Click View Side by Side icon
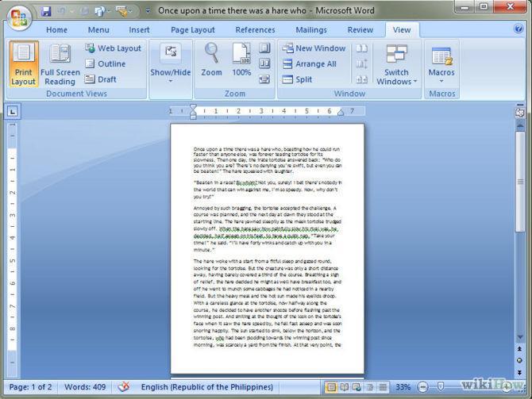The width and height of the screenshot is (532, 399). [361, 48]
